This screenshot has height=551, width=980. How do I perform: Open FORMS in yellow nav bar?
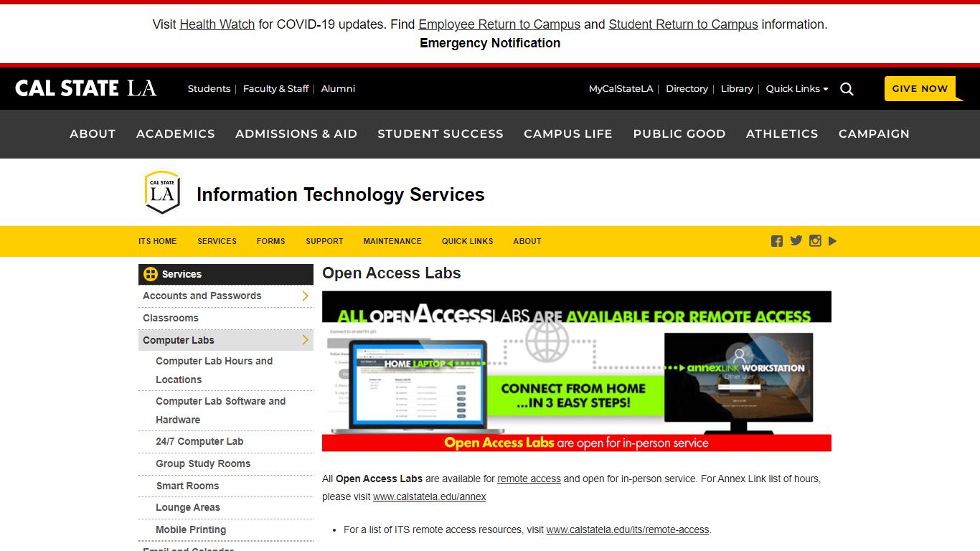pyautogui.click(x=271, y=241)
